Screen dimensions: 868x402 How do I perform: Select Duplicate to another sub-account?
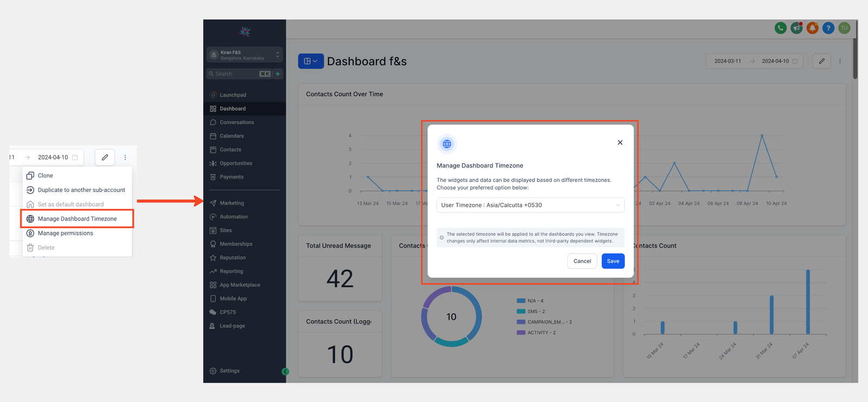click(x=81, y=190)
